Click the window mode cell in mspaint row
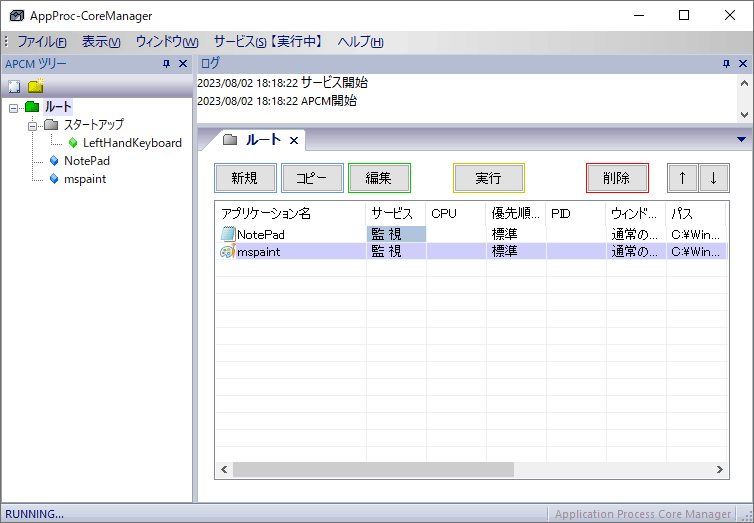Screen dimensions: 754x523 click(x=636, y=251)
